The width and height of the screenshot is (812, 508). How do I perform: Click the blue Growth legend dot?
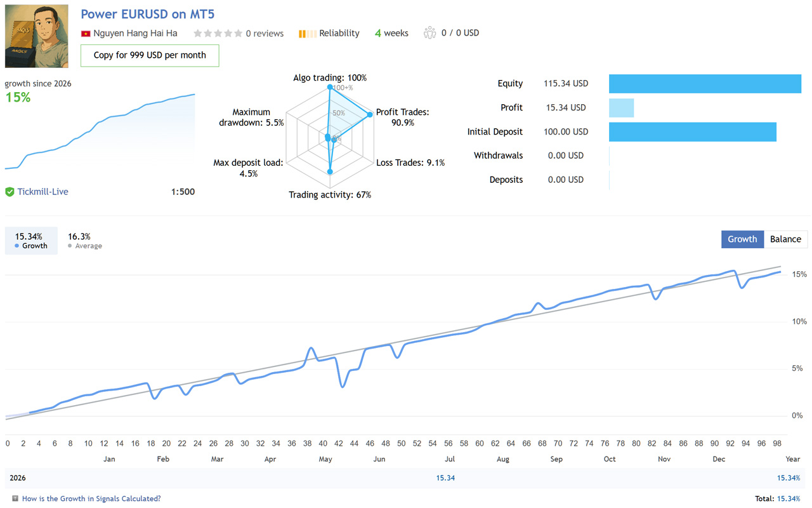(17, 246)
